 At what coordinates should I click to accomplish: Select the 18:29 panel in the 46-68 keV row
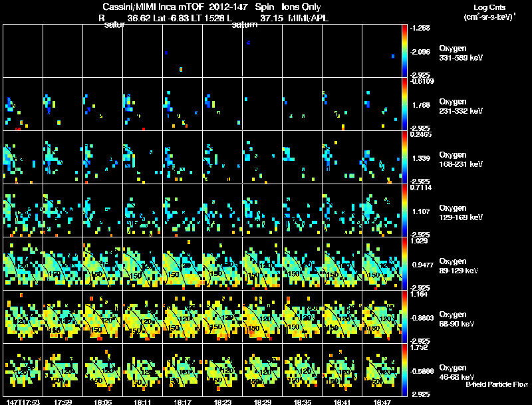(262, 370)
